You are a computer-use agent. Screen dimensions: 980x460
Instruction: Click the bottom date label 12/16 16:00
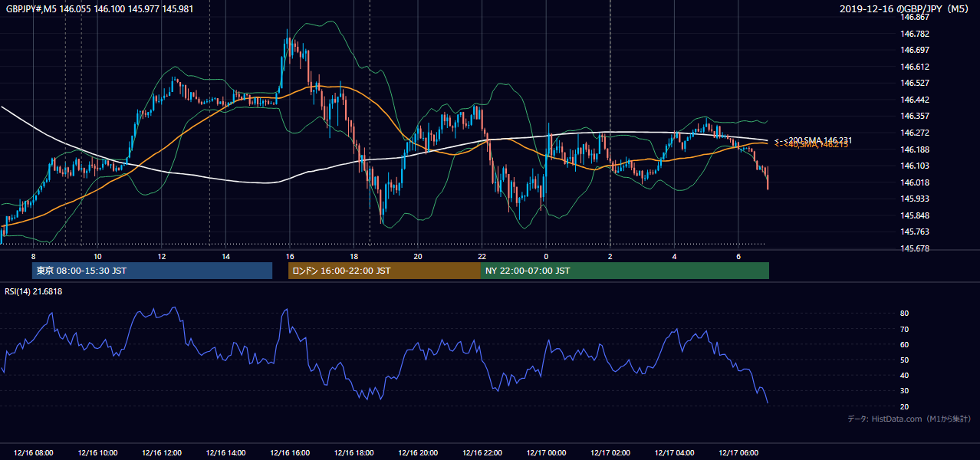coord(290,453)
